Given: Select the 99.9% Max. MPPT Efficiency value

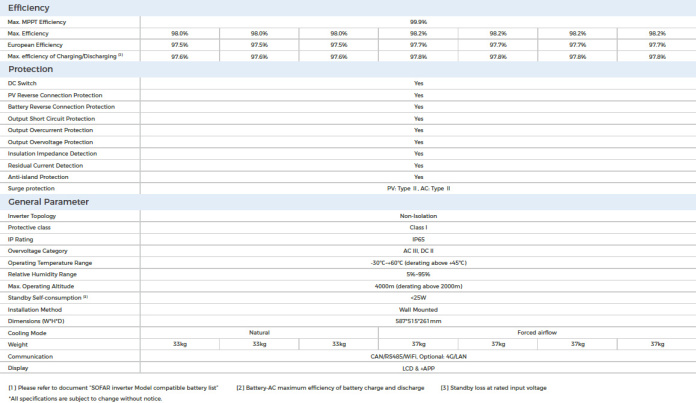Looking at the screenshot, I should pyautogui.click(x=418, y=20).
